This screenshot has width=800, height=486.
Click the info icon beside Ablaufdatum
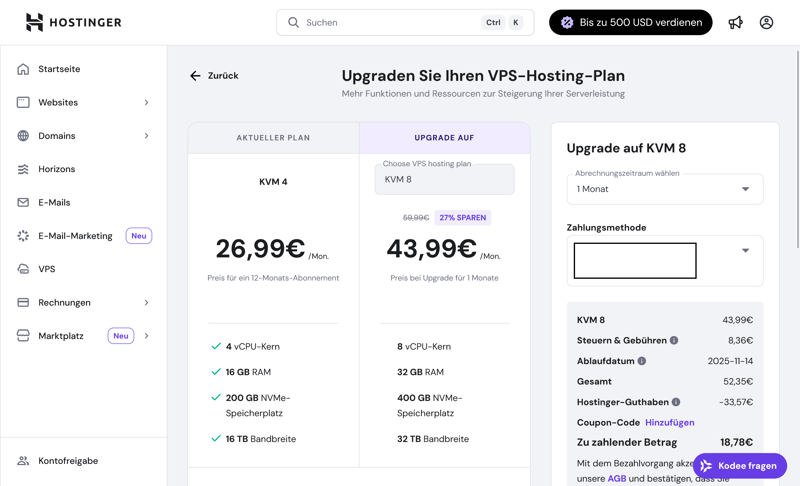tap(642, 361)
